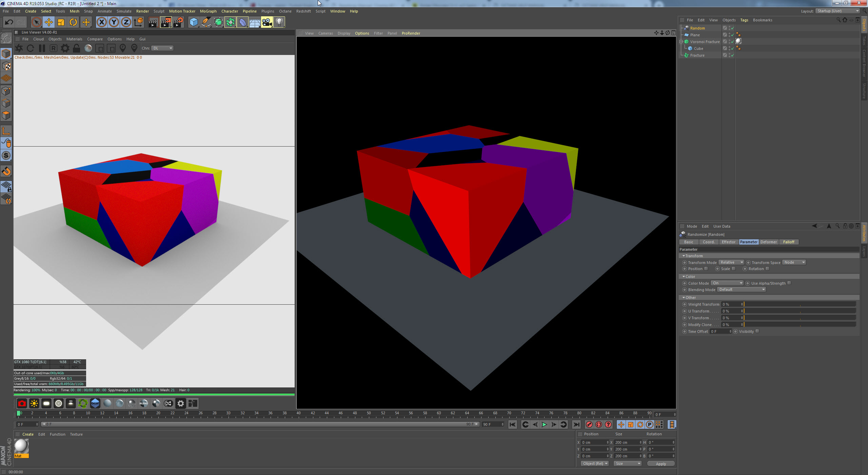Open Live Viewer settings gear
This screenshot has width=868, height=475.
[65, 48]
